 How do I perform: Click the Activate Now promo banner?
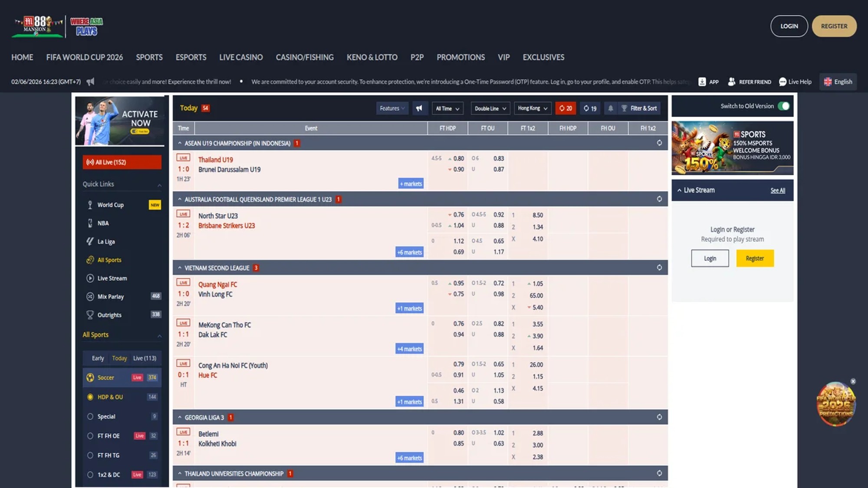click(120, 121)
